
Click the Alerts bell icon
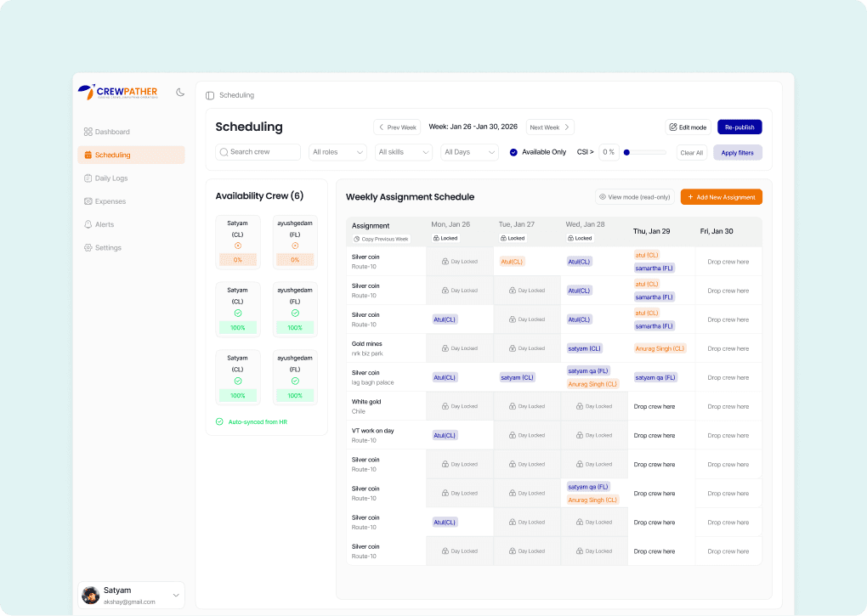click(88, 224)
